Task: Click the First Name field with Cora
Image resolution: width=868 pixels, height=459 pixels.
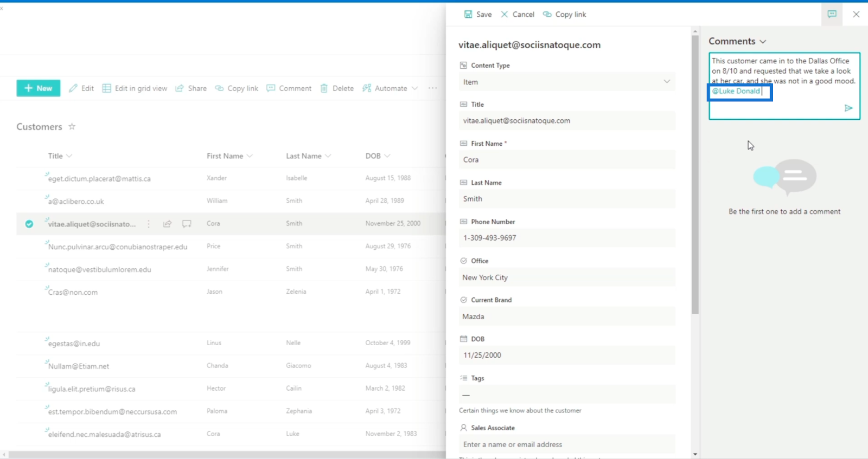Action: [567, 160]
